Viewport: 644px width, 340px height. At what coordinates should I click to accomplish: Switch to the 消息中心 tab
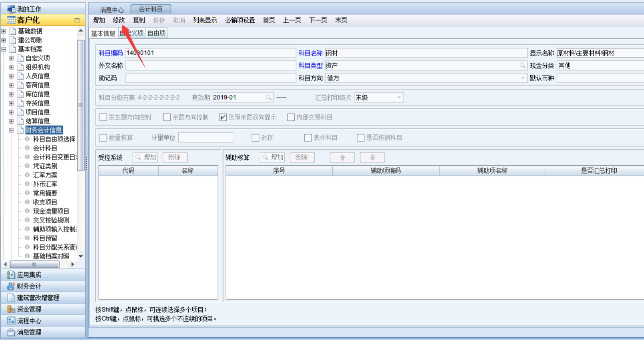pyautogui.click(x=111, y=10)
